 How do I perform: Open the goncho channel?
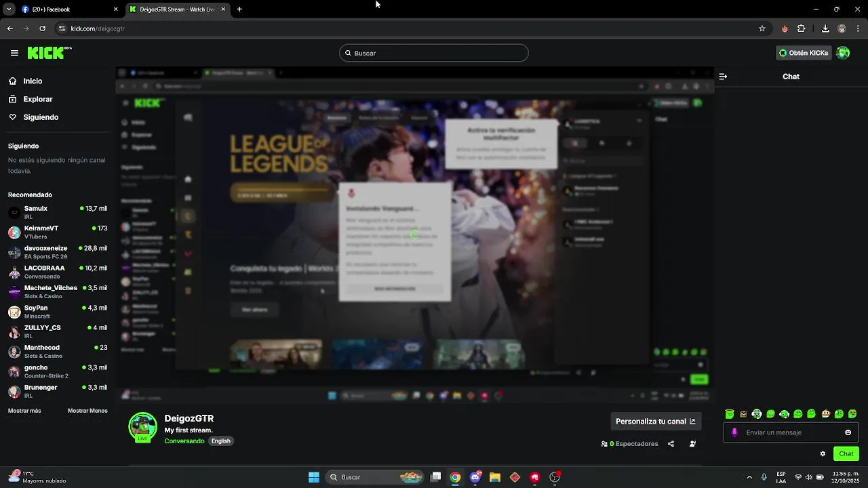(58, 371)
